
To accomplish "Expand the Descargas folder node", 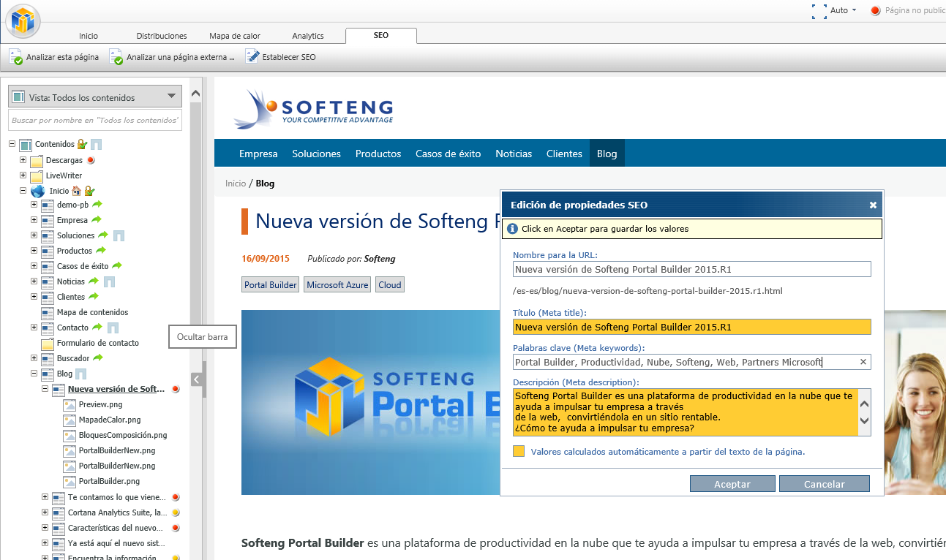I will click(x=23, y=160).
